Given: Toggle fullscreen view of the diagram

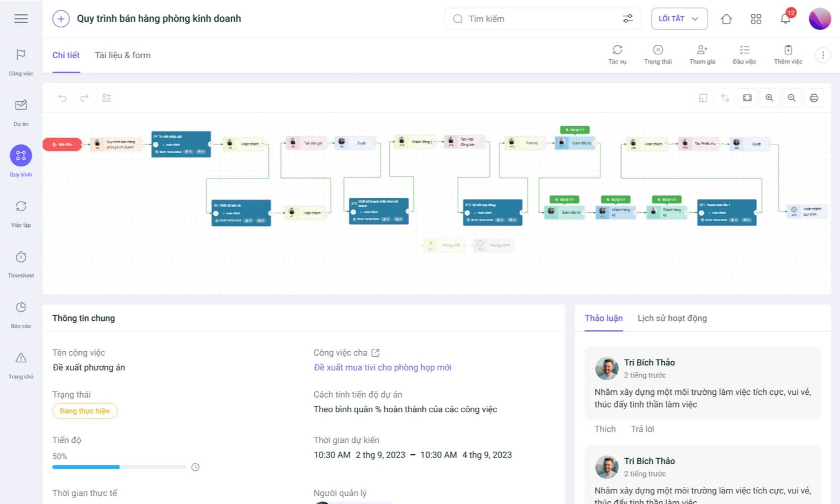Looking at the screenshot, I should (x=747, y=98).
